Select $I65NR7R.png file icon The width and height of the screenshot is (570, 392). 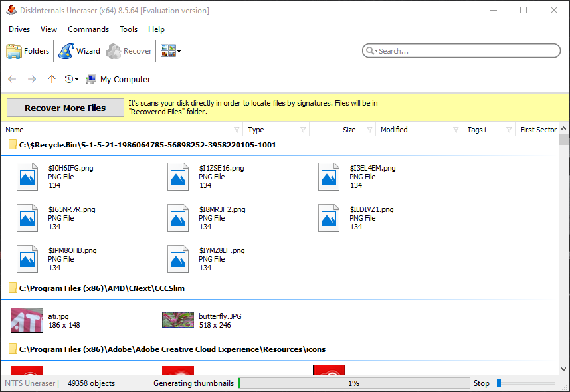tap(27, 218)
